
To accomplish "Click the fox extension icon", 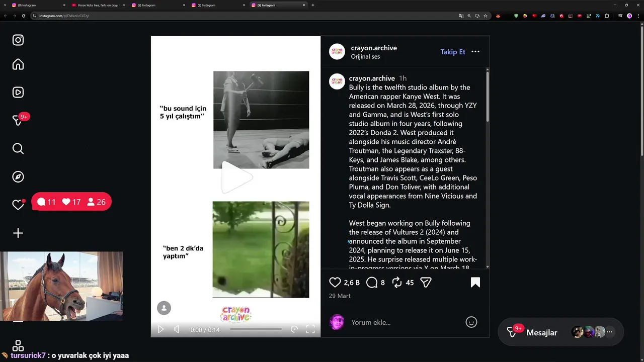I will 498,16.
